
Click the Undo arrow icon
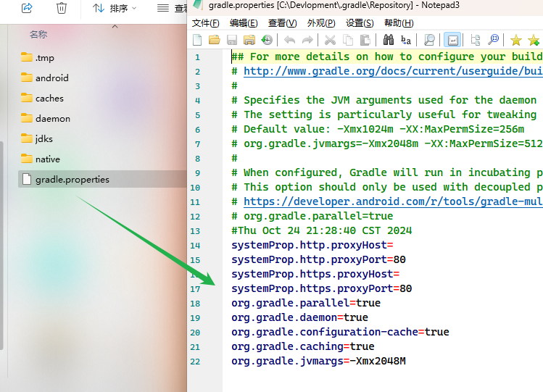289,40
